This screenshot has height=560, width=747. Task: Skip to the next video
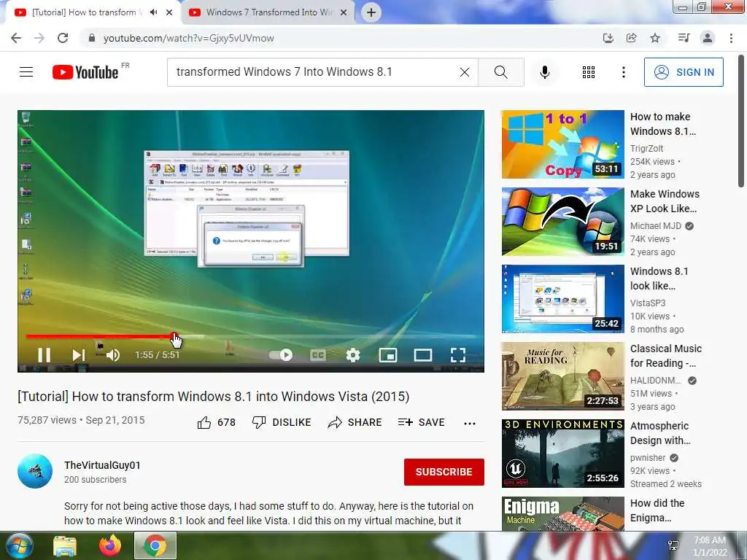click(79, 355)
